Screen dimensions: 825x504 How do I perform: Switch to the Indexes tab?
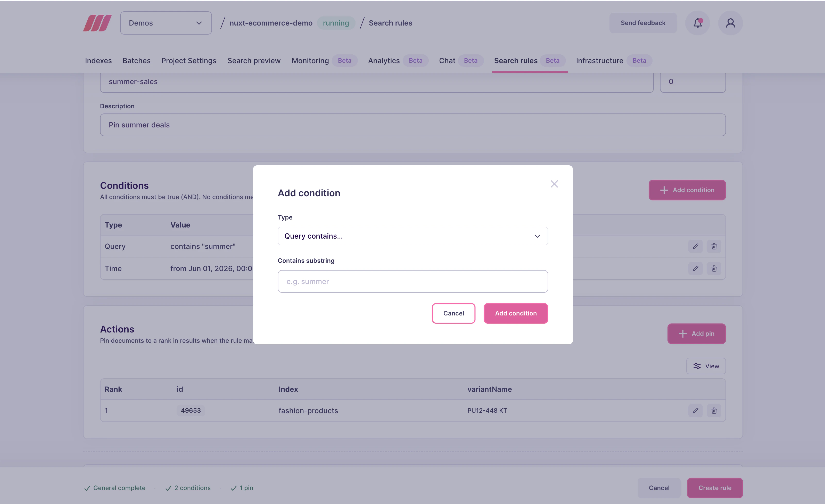coord(98,61)
